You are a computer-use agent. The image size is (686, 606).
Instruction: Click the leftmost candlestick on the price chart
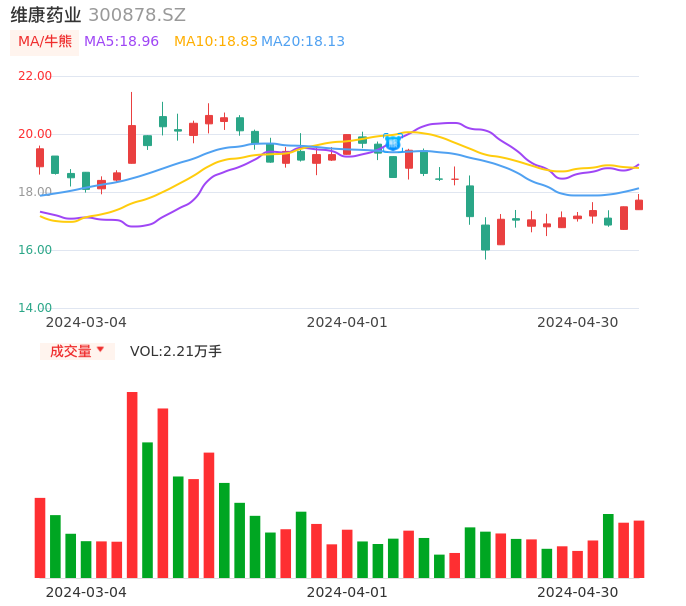[x=40, y=157]
